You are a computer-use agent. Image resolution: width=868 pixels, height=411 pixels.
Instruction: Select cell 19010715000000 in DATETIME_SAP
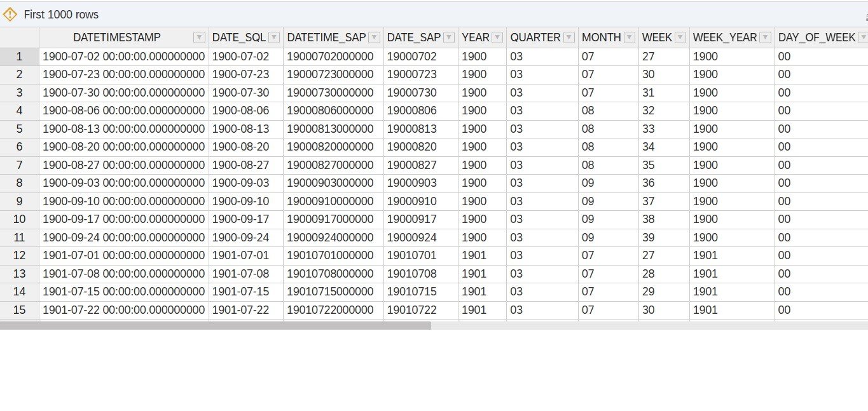[x=333, y=292]
